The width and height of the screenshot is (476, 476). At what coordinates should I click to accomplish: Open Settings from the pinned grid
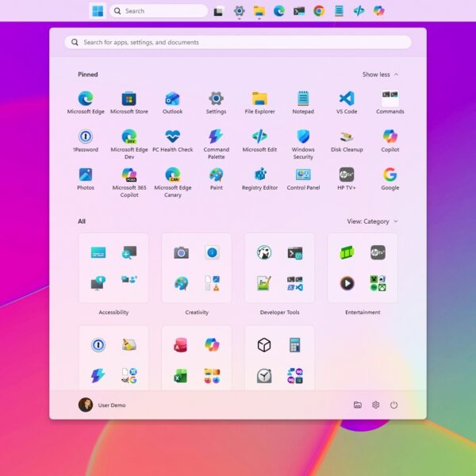pyautogui.click(x=216, y=102)
